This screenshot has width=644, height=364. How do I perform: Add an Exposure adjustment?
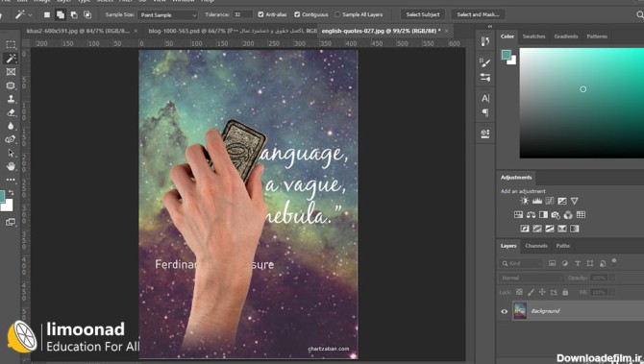[x=562, y=201]
